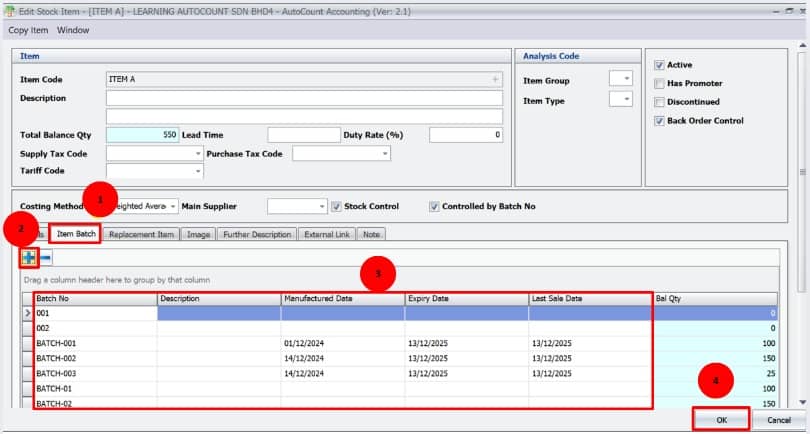This screenshot has height=434, width=810.
Task: Expand the Main Supplier dropdown
Action: click(321, 206)
